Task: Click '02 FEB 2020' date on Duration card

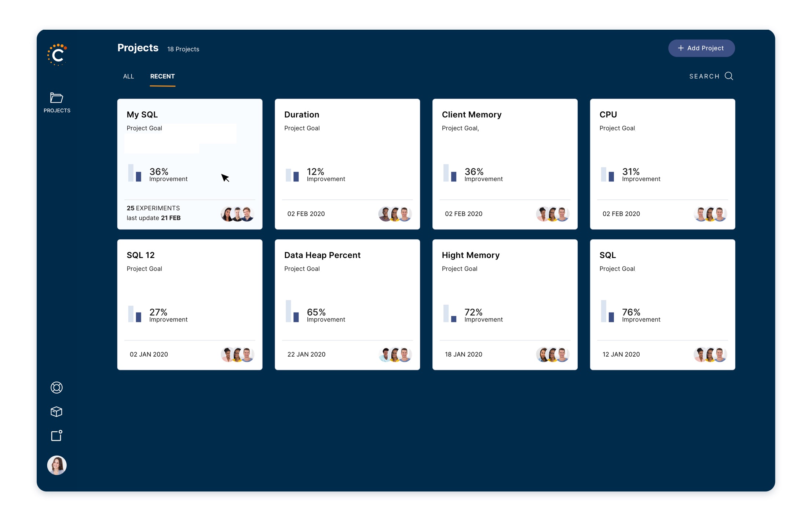Action: pyautogui.click(x=306, y=214)
